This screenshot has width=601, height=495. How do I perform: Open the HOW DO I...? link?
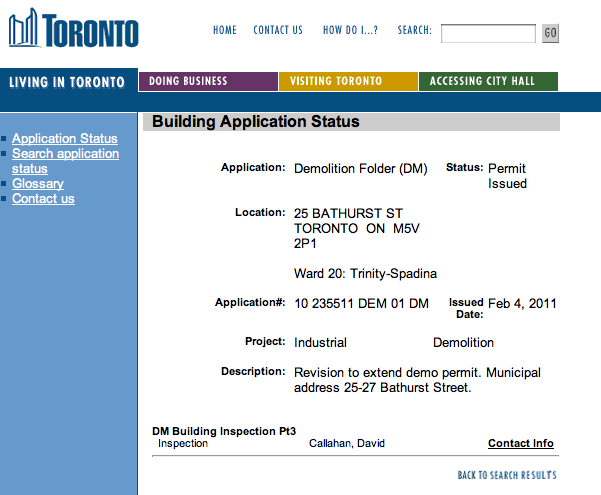pyautogui.click(x=350, y=30)
